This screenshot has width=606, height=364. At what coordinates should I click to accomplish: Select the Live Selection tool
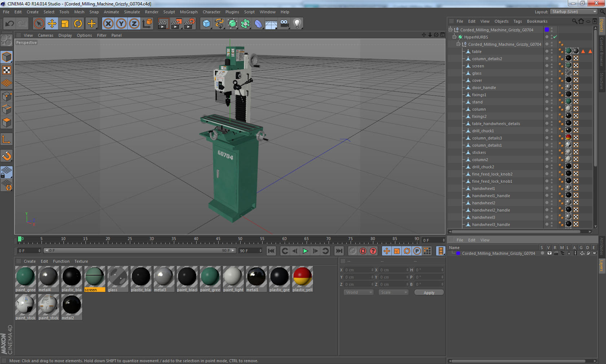39,24
